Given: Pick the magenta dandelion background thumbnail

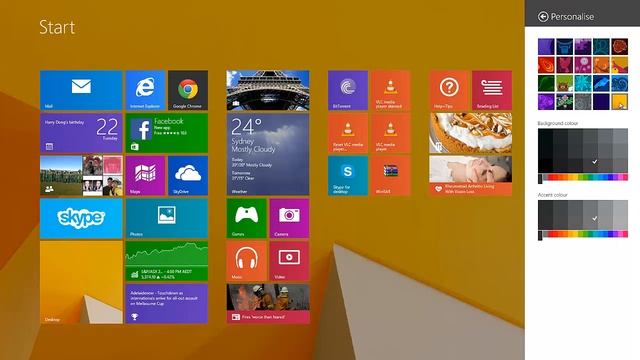Looking at the screenshot, I should pyautogui.click(x=583, y=65).
